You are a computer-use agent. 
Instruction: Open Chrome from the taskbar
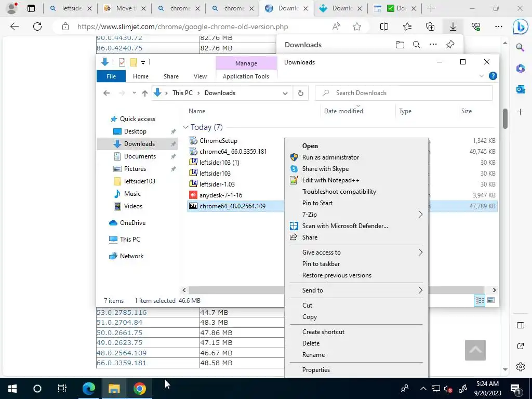tap(139, 389)
